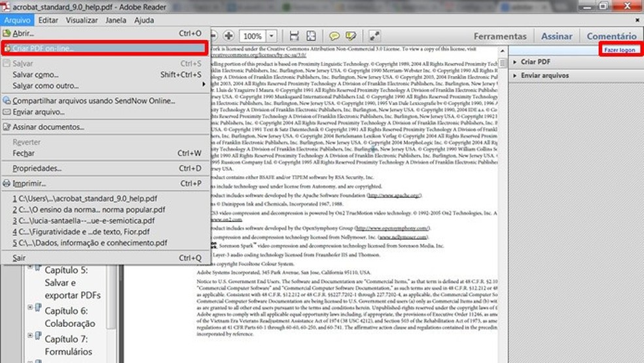644x363 pixels.
Task: Open the Assinar pane
Action: (x=556, y=36)
